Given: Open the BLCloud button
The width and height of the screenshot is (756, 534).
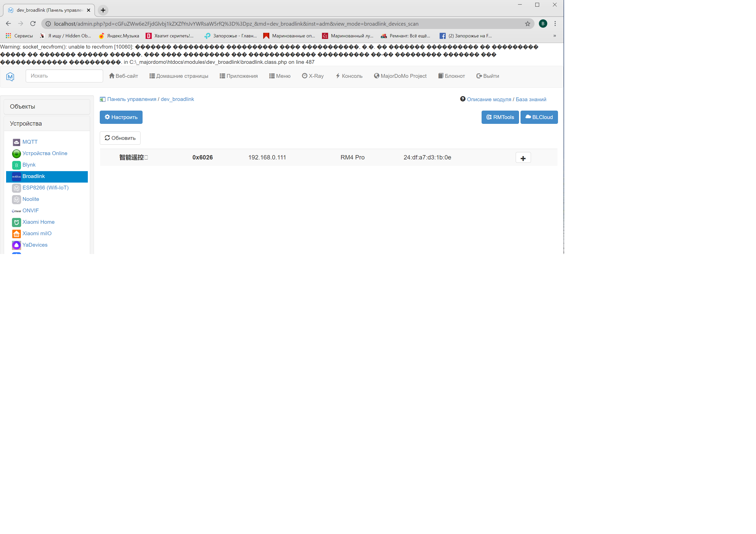Looking at the screenshot, I should (x=539, y=117).
